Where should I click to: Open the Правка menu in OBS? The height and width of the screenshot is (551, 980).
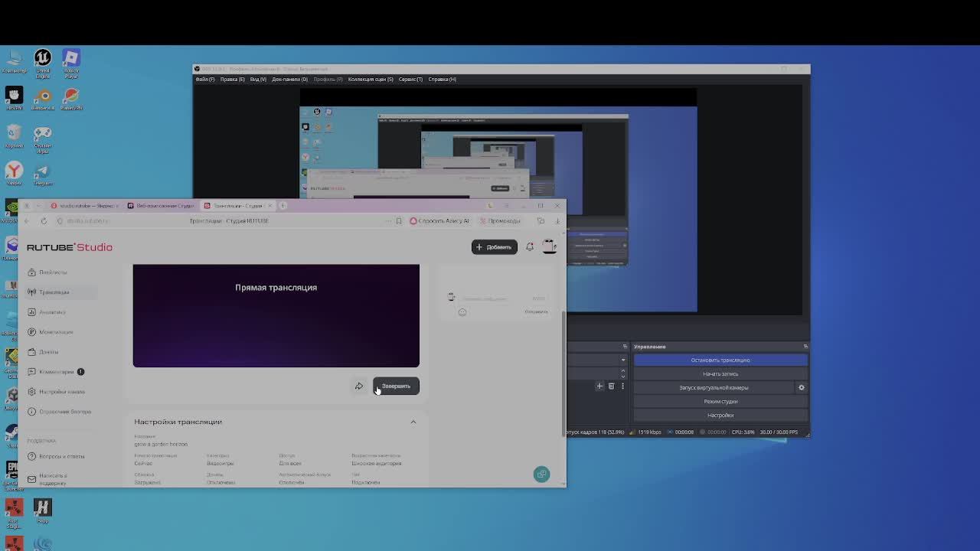click(233, 79)
